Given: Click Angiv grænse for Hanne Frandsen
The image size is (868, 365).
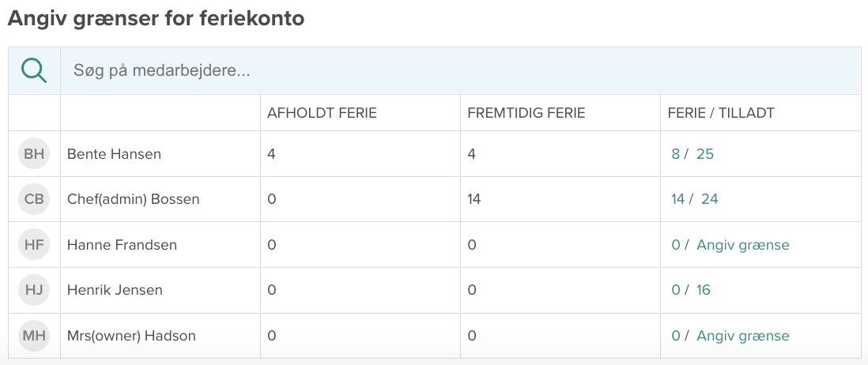Looking at the screenshot, I should [742, 245].
